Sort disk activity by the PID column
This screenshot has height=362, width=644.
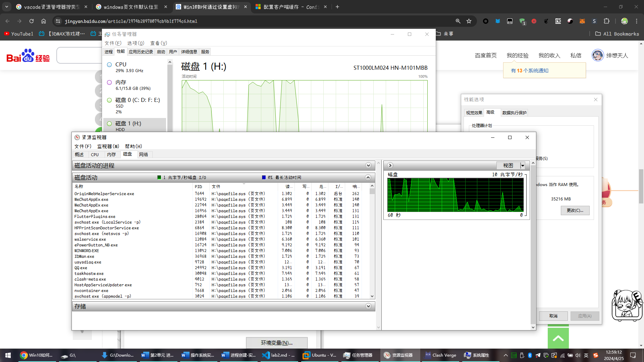199,187
